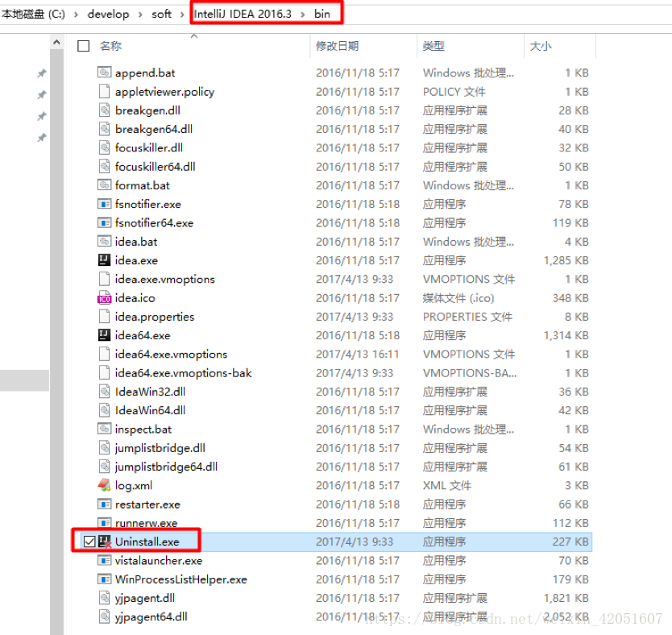Click the 媒体文件 (.ico) type cell

[x=458, y=298]
